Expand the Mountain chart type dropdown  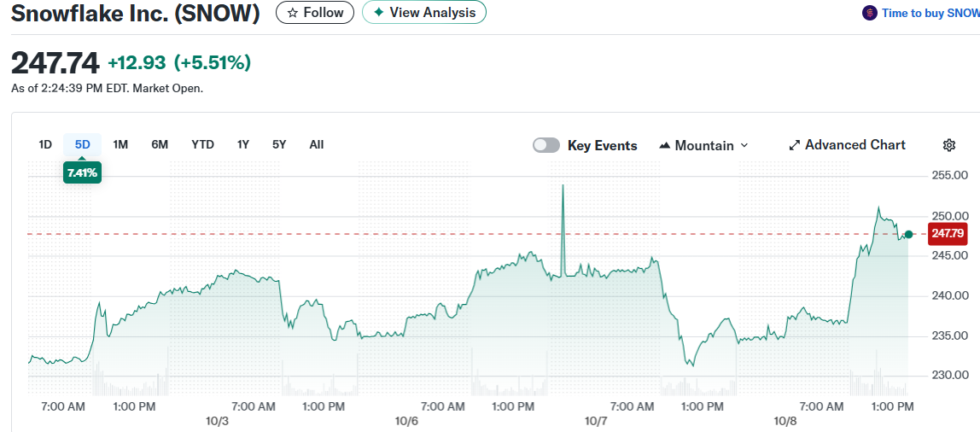[x=703, y=145]
